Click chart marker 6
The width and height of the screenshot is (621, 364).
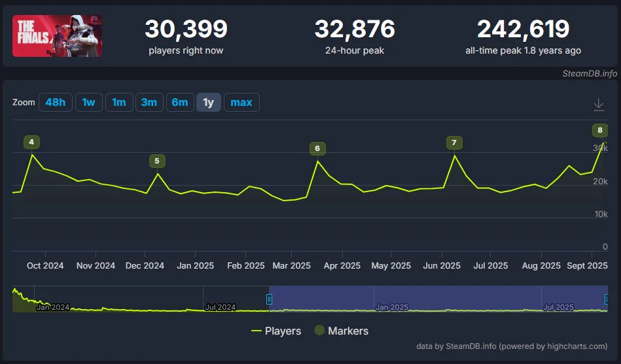(x=317, y=148)
